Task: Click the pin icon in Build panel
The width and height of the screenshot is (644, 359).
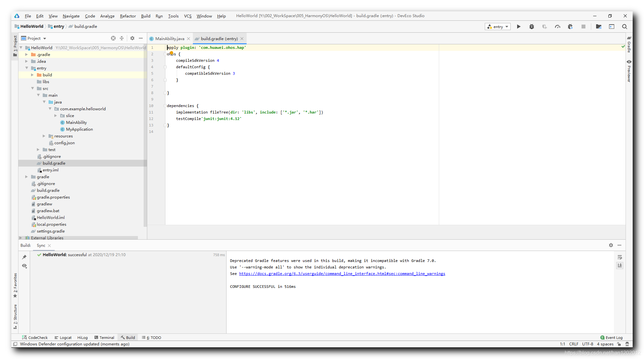Action: click(24, 257)
